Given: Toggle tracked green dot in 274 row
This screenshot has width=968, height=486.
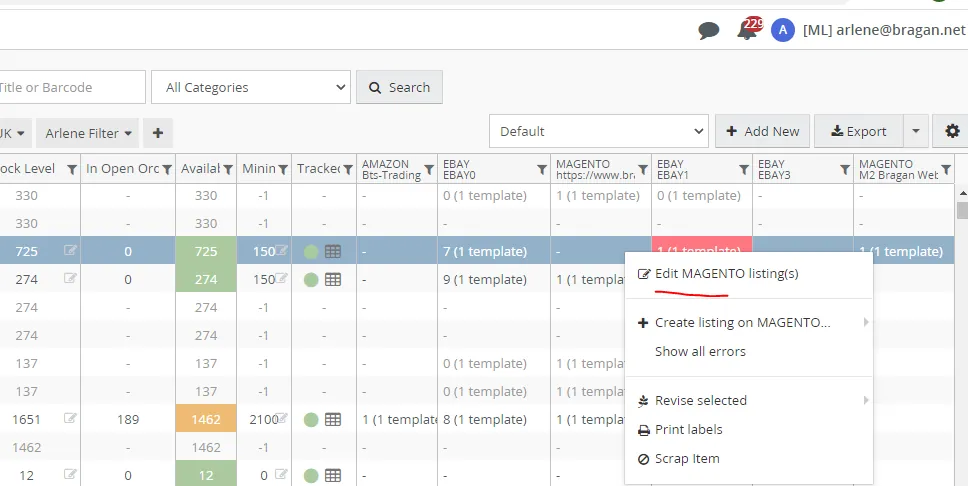Looking at the screenshot, I should click(311, 280).
